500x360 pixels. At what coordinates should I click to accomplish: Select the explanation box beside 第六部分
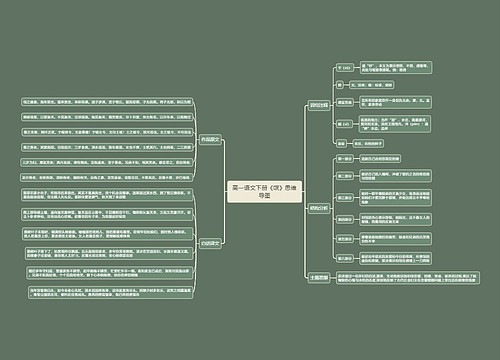click(396, 258)
